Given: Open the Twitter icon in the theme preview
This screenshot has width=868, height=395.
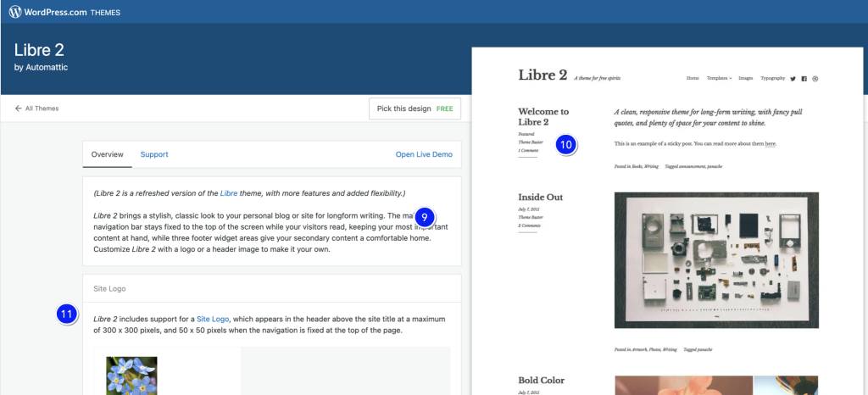Looking at the screenshot, I should click(x=793, y=78).
